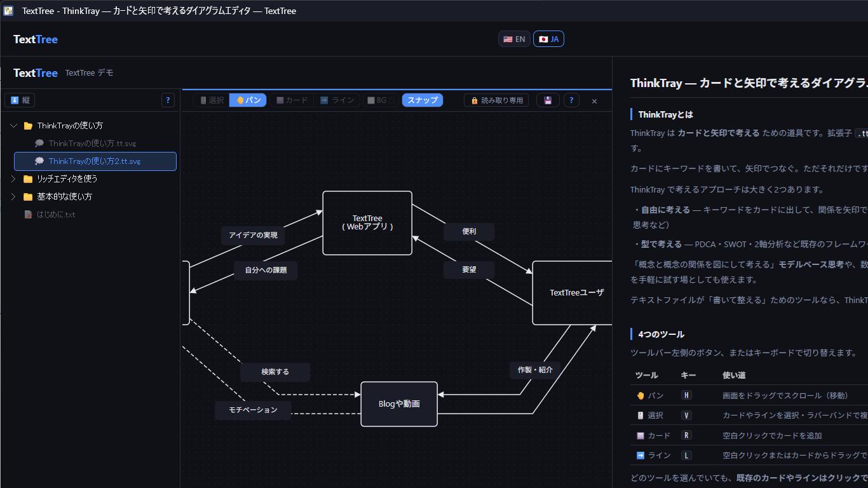Screen dimensions: 868x488
Task: Click the モチベーション line label
Action: pyautogui.click(x=253, y=410)
